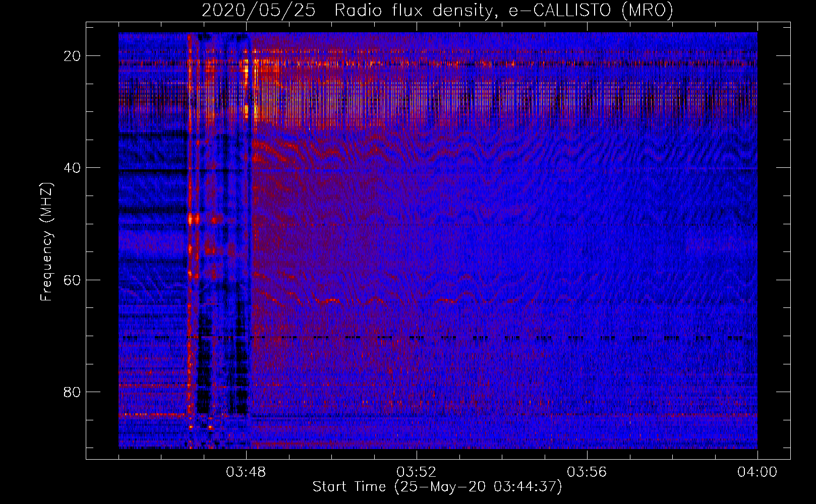
Task: Click the 04:00 time tick label
Action: 757,472
